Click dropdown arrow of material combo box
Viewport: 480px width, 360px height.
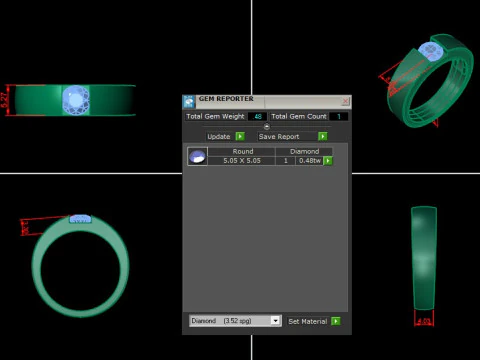click(x=275, y=321)
